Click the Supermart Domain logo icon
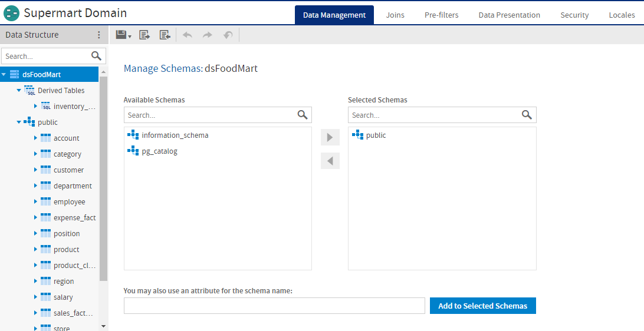This screenshot has height=331, width=644. coord(12,13)
